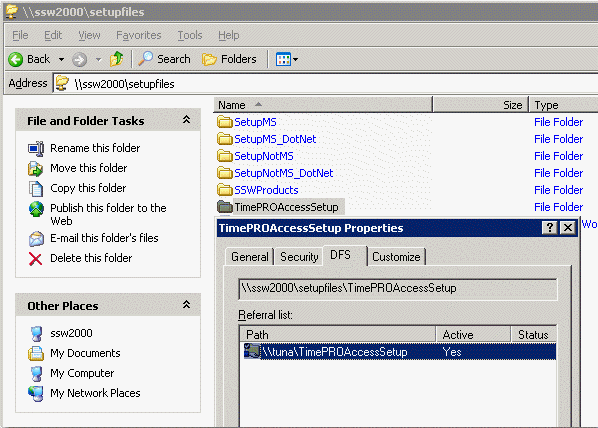Collapse the Other Places panel
This screenshot has width=598, height=428.
click(186, 304)
